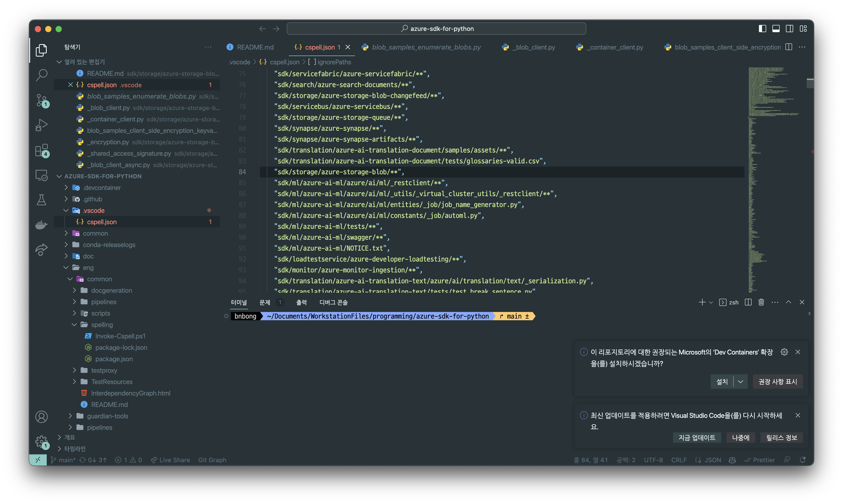Click the Install button for Dev Containers
This screenshot has height=504, width=843.
click(722, 382)
